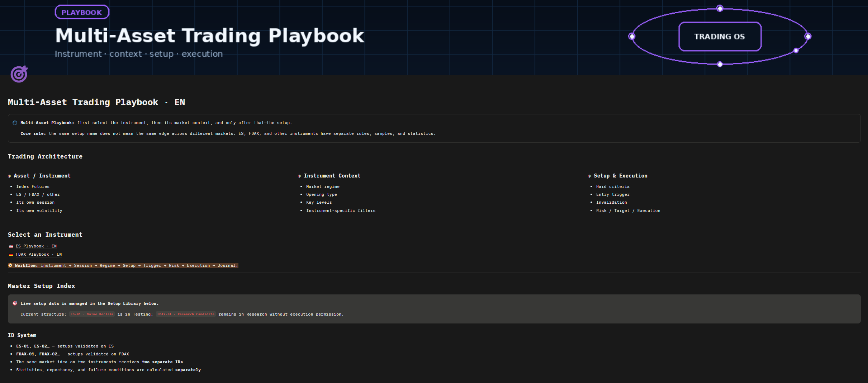Click the Its own volatility bullet

coord(39,211)
